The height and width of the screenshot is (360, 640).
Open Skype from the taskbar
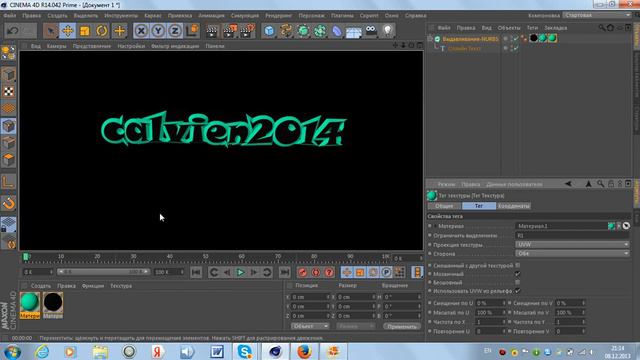pyautogui.click(x=244, y=351)
